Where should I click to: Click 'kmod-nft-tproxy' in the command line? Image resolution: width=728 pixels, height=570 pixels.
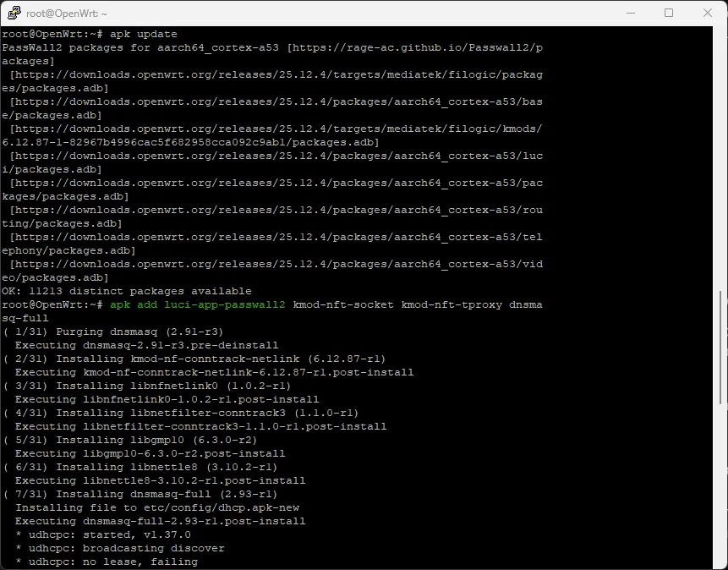[452, 304]
